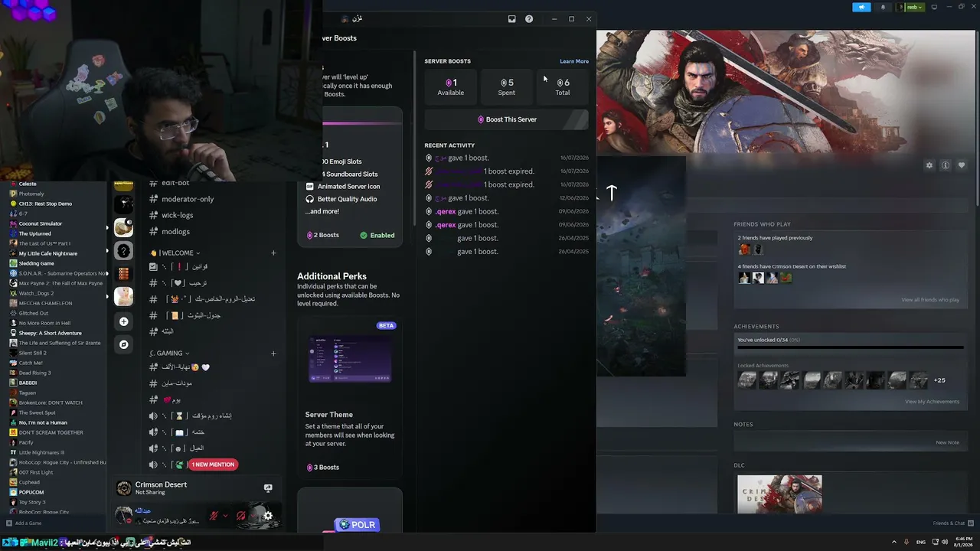The width and height of the screenshot is (980, 551).
Task: Open Crimson Desert DLC thumbnail
Action: coord(779,494)
